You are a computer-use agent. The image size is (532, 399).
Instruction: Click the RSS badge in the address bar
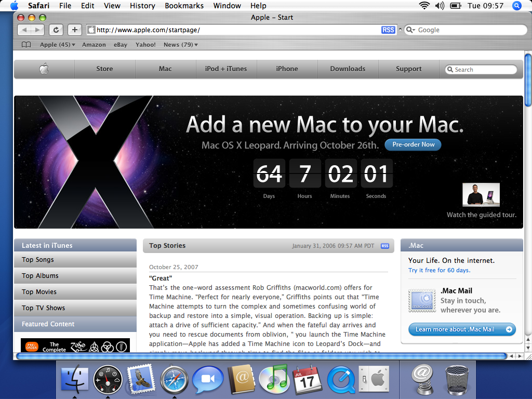[388, 30]
